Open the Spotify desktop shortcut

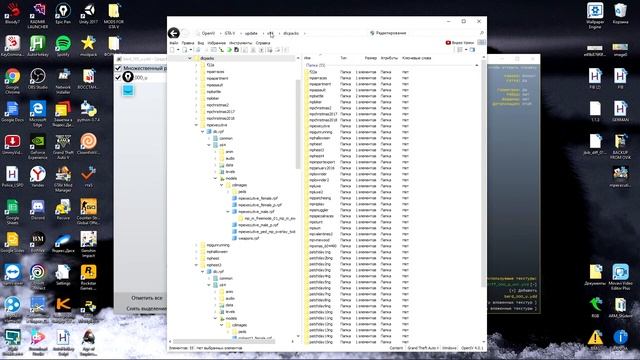(x=63, y=45)
